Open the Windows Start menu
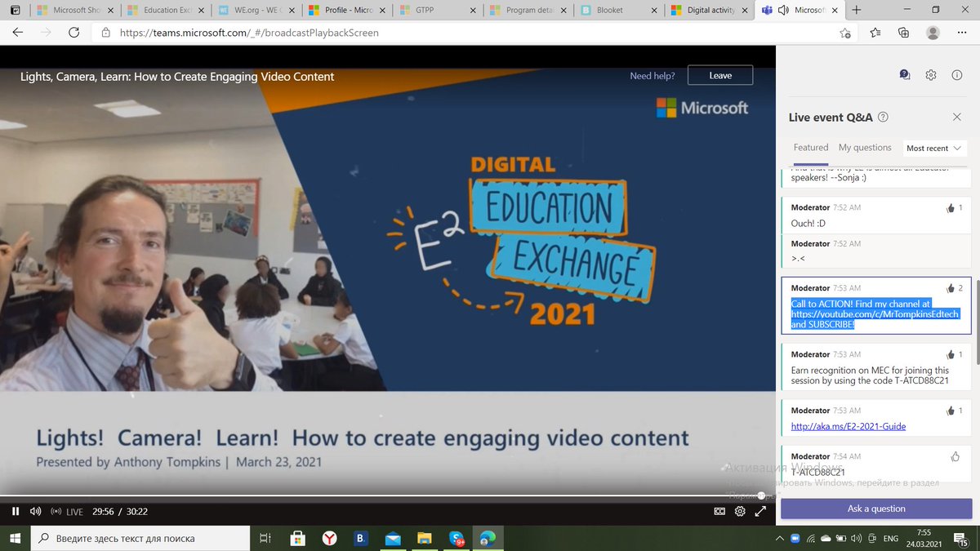The width and height of the screenshot is (980, 551). (16, 538)
